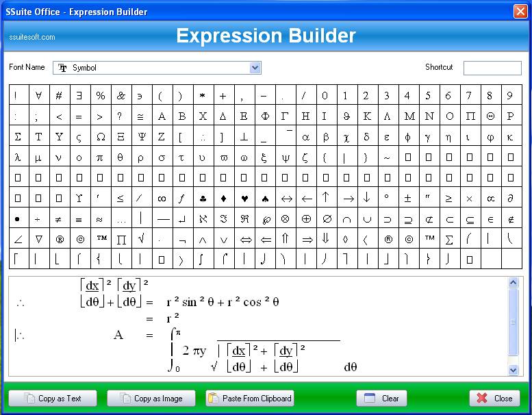Select the uppercase Omega symbol
The height and width of the screenshot is (415, 532).
coord(100,137)
